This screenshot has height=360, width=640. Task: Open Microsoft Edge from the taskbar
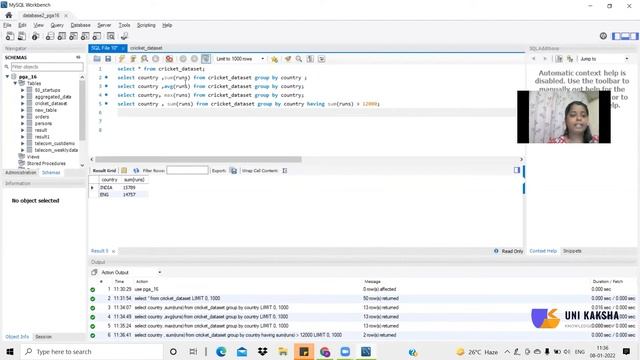pyautogui.click(x=221, y=351)
